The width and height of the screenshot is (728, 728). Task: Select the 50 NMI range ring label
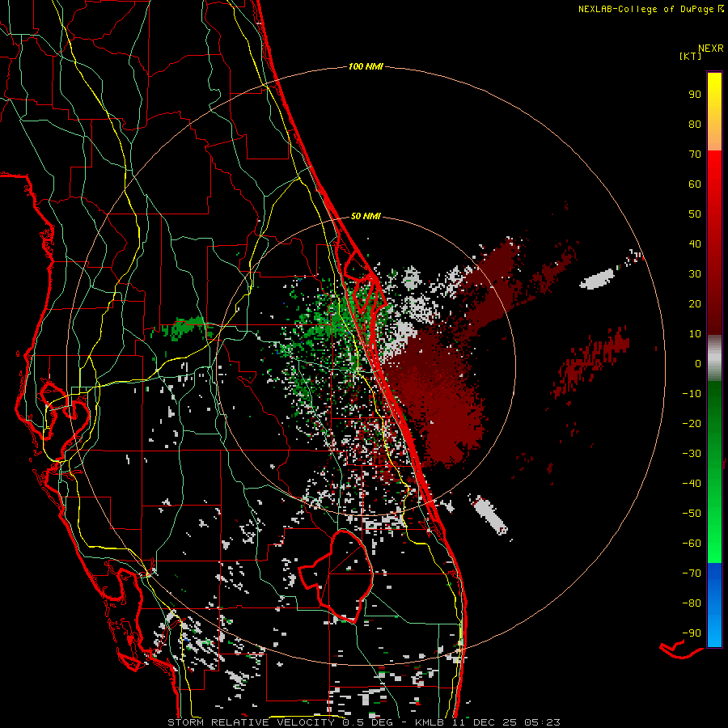click(x=366, y=216)
